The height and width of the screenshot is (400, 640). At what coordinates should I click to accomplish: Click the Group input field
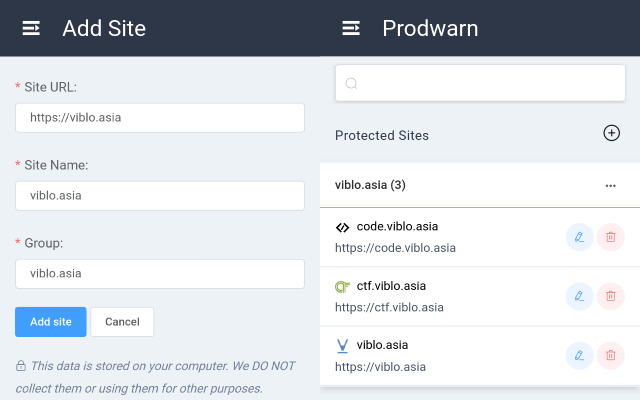pyautogui.click(x=160, y=273)
